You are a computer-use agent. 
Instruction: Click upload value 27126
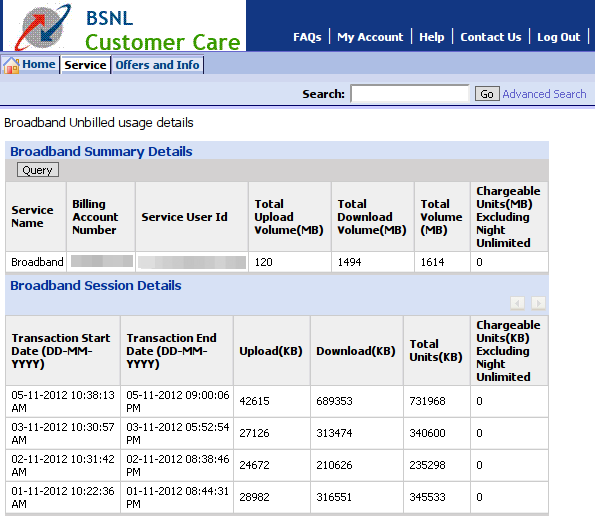(x=254, y=433)
